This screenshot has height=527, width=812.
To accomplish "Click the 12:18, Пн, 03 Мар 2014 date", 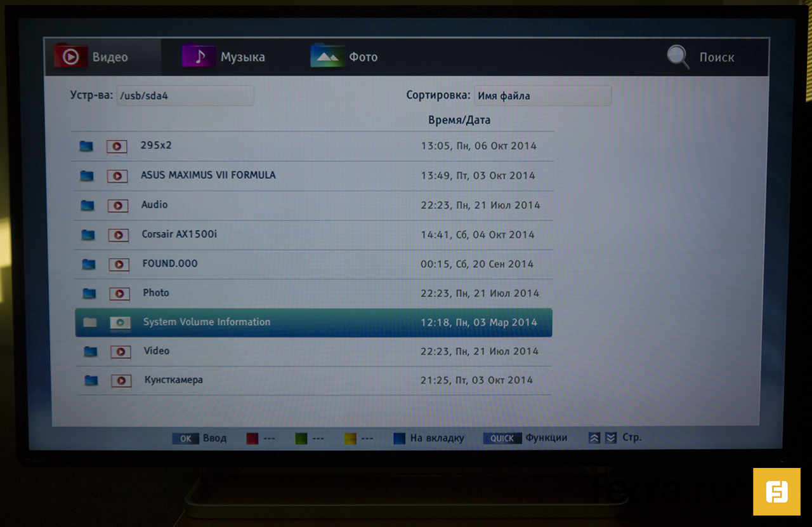I will coord(479,323).
